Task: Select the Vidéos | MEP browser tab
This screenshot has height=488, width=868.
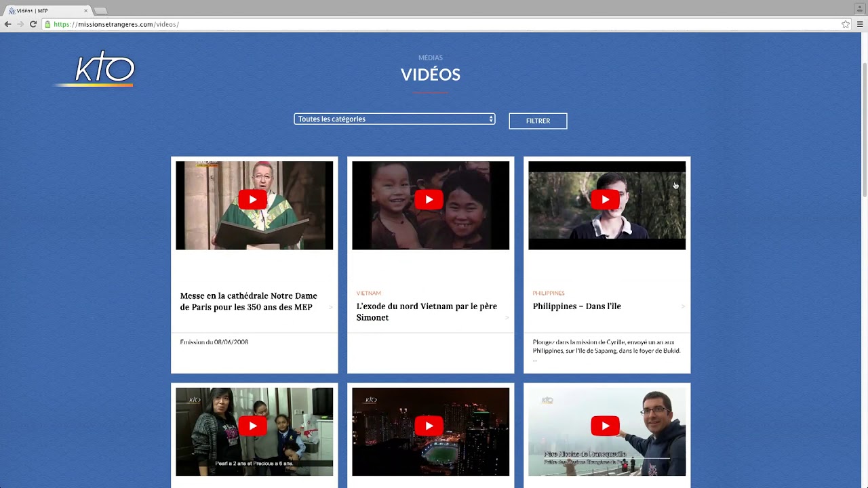Action: click(46, 11)
